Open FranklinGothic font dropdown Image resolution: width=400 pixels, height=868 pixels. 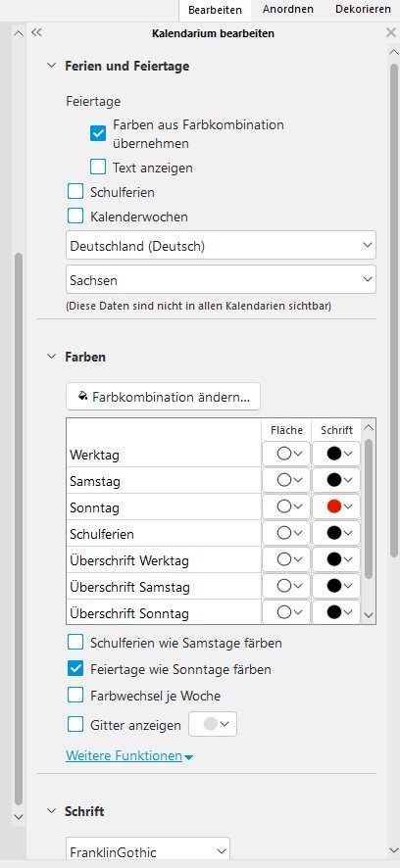pyautogui.click(x=148, y=852)
